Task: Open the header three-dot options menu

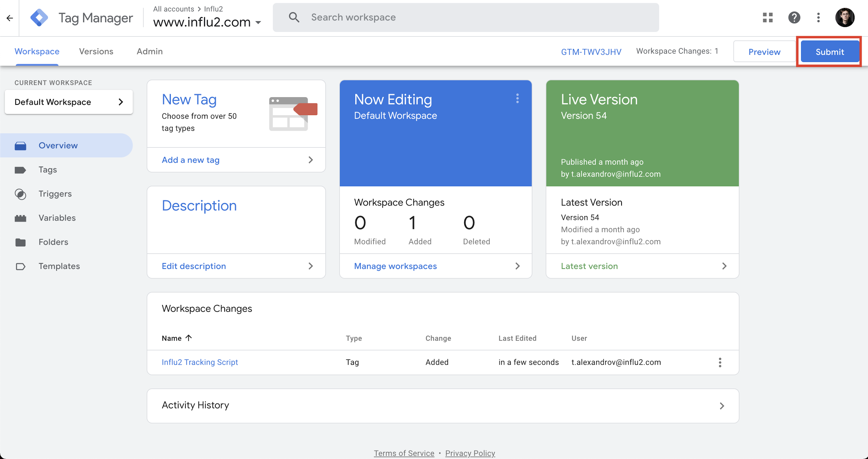Action: pyautogui.click(x=818, y=17)
